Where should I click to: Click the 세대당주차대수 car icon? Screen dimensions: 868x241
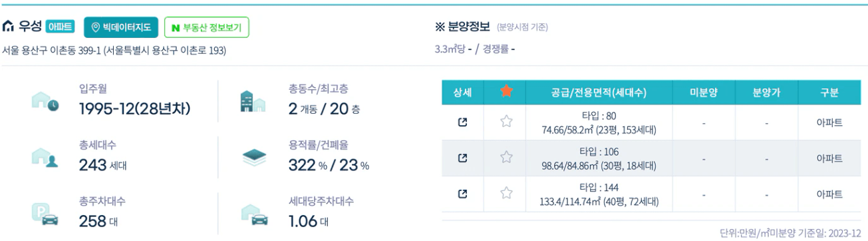click(x=253, y=213)
